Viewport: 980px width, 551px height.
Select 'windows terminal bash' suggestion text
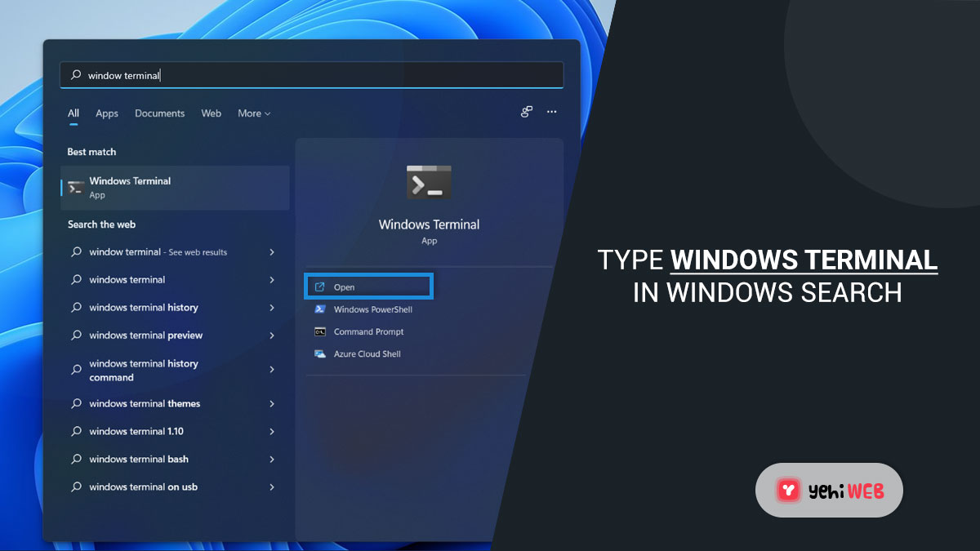coord(139,460)
